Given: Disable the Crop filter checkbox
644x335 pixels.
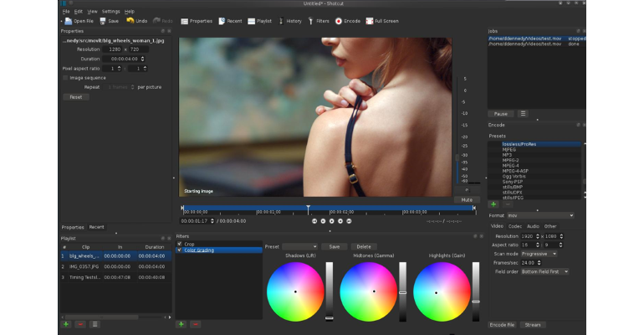Looking at the screenshot, I should (x=180, y=244).
